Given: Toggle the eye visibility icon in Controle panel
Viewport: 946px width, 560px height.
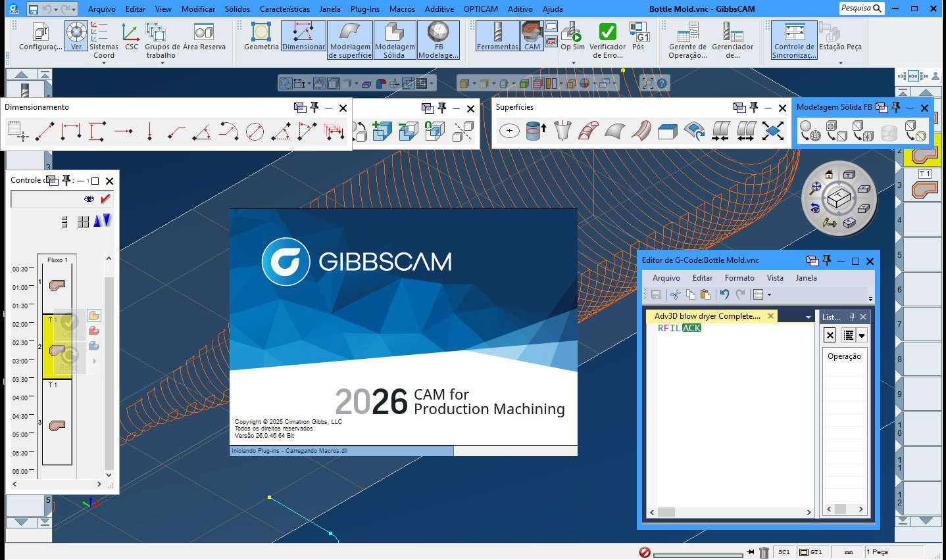Looking at the screenshot, I should pos(89,199).
